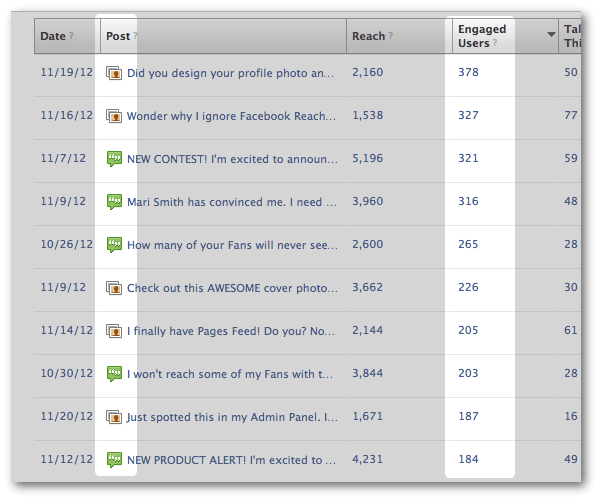Sort by the Reach column header
This screenshot has width=600, height=501.
368,36
